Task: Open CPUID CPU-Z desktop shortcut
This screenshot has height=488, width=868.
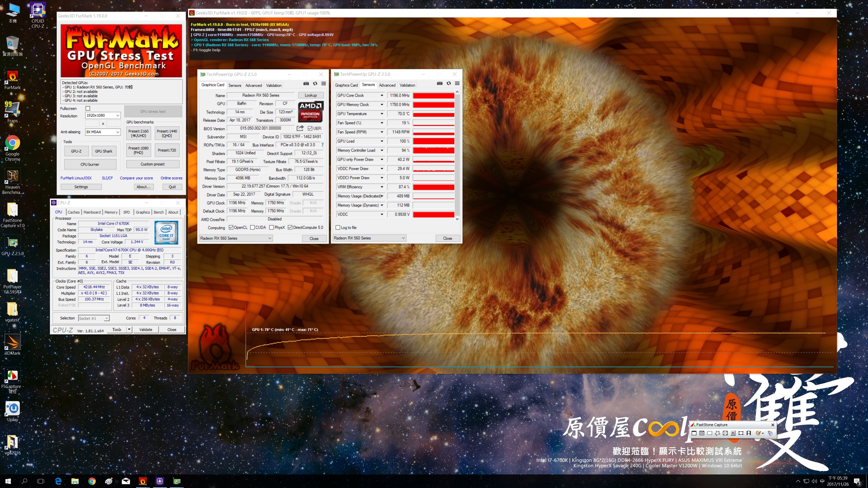Action: (38, 15)
